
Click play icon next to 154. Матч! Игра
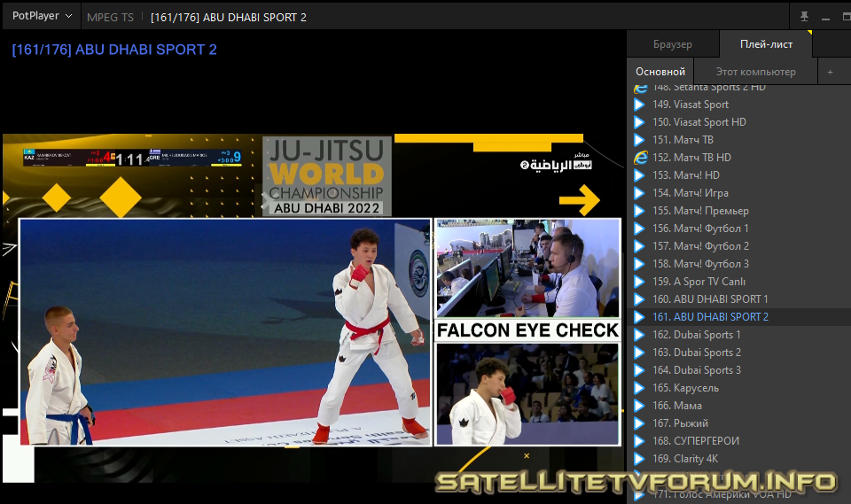[639, 193]
